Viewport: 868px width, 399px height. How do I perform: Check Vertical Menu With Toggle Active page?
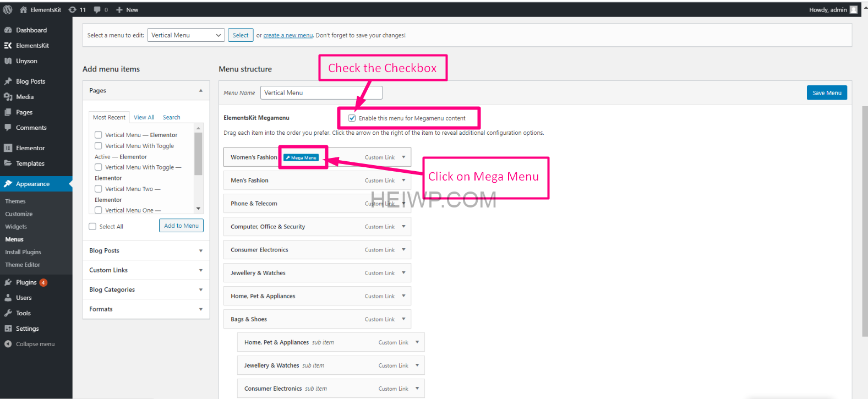(98, 146)
